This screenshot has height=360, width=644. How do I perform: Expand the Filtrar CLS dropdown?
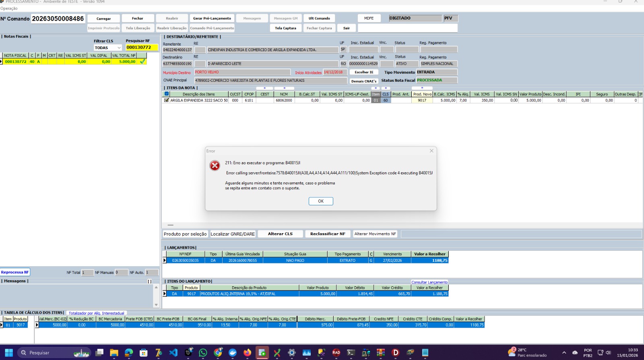click(119, 48)
